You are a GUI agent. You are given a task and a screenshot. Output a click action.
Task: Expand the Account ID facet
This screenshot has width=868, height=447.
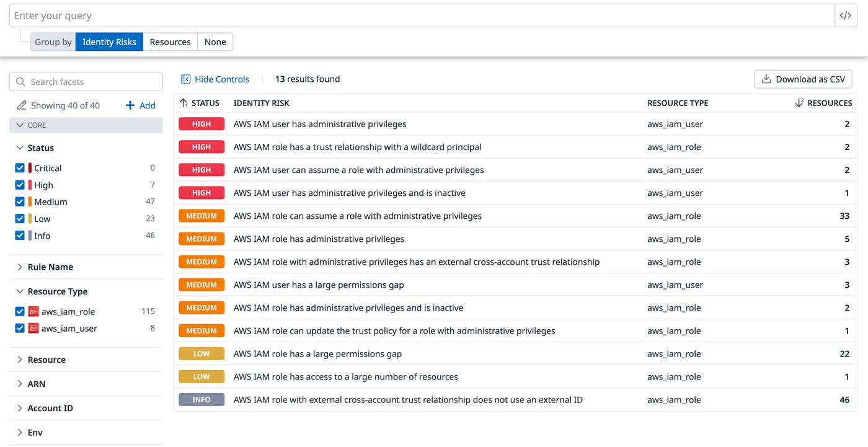coord(19,408)
